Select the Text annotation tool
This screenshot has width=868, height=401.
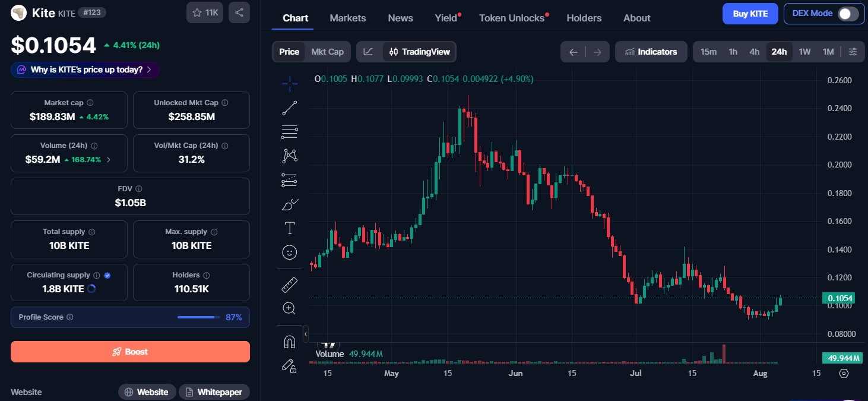pos(290,228)
